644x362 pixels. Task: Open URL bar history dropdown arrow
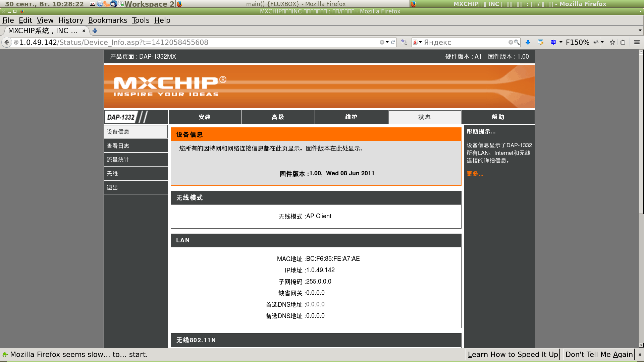click(387, 42)
